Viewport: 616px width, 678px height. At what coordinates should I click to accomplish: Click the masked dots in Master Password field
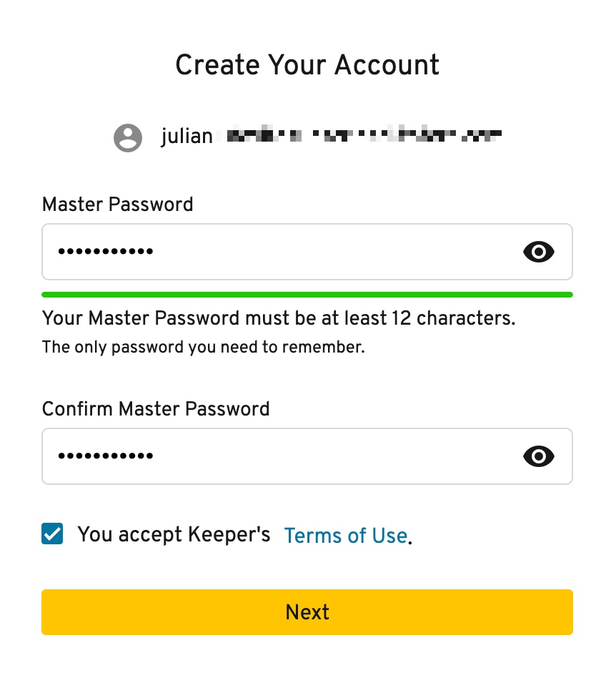point(105,251)
